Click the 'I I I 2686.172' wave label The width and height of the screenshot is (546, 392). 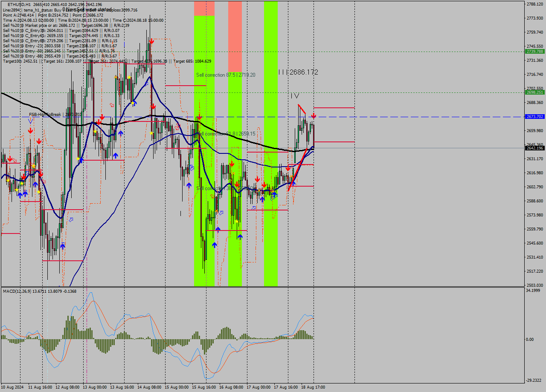pyautogui.click(x=298, y=72)
